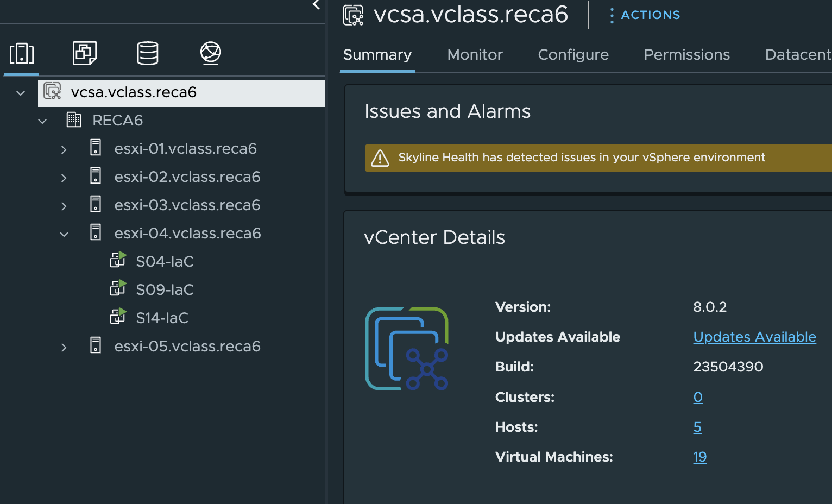This screenshot has width=832, height=504.
Task: Switch to the Monitor tab
Action: (475, 55)
